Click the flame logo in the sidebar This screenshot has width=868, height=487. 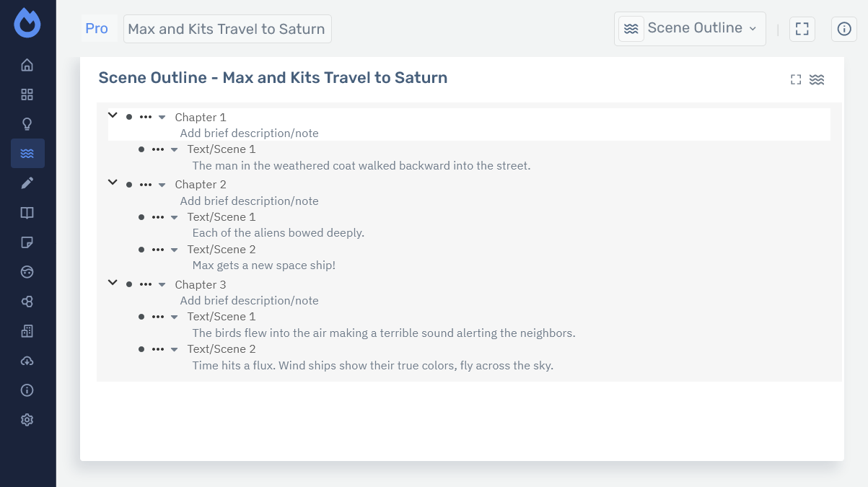point(27,23)
